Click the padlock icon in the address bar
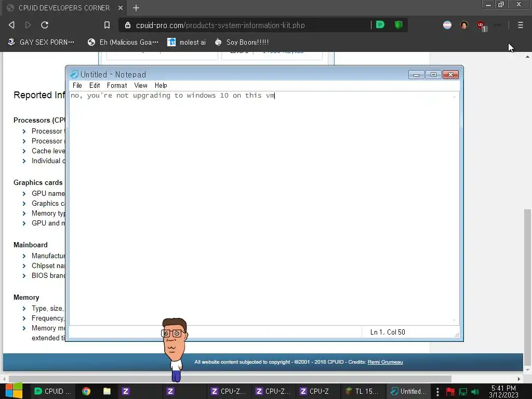The height and width of the screenshot is (399, 532). coord(128,25)
